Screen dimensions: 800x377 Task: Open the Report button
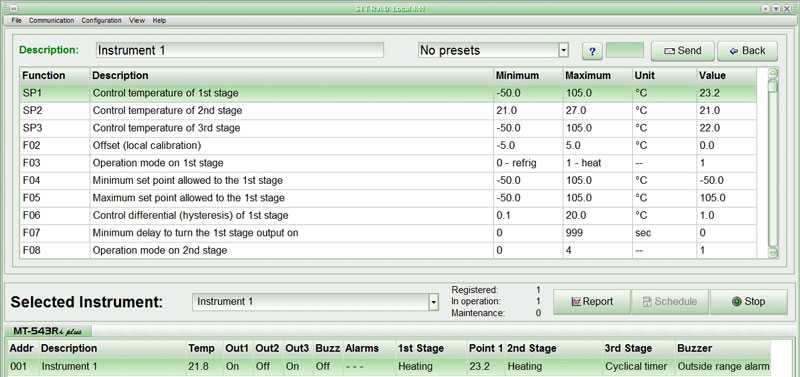coord(592,301)
